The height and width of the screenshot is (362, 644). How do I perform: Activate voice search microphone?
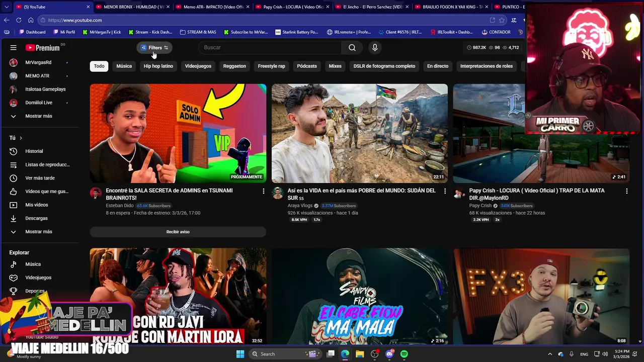click(x=374, y=47)
